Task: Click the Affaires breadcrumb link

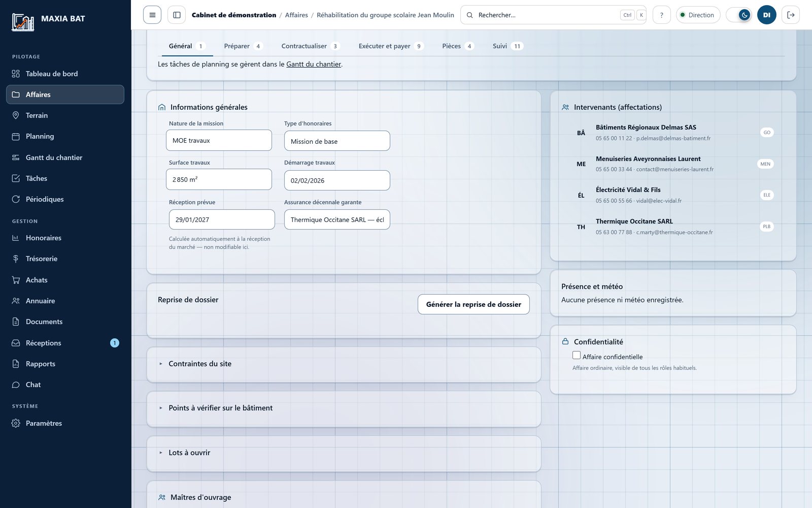Action: click(296, 15)
